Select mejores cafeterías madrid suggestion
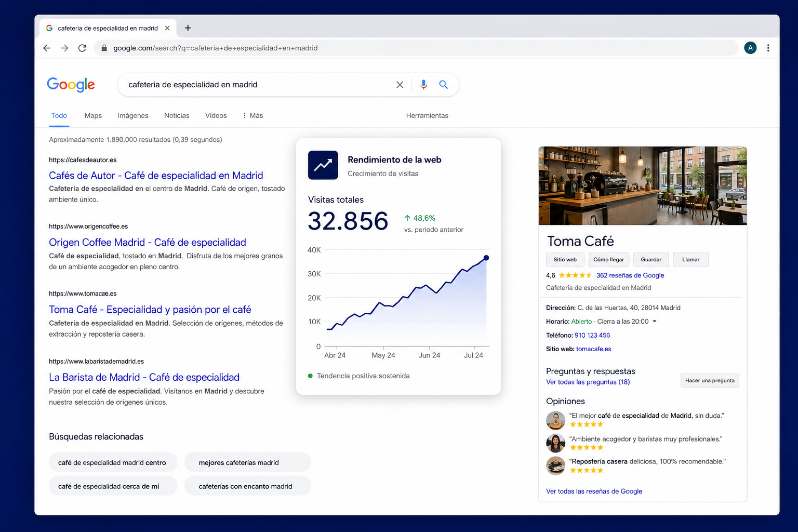Screen dimensions: 798x532 (247, 462)
